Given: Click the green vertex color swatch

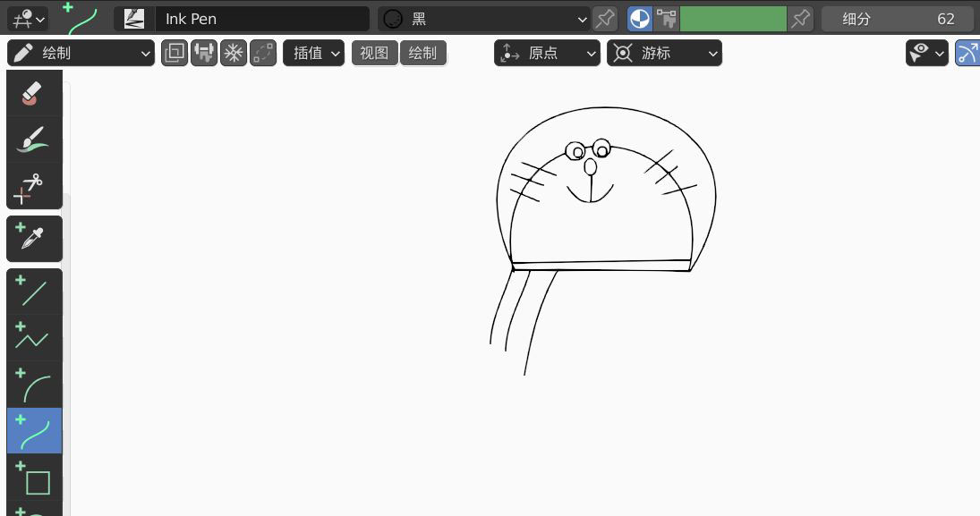Looking at the screenshot, I should pos(733,19).
